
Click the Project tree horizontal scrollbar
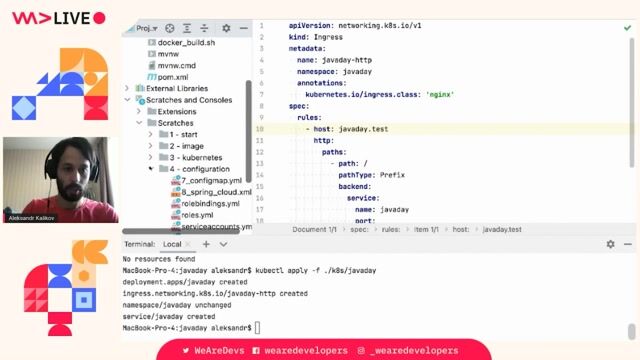181,231
